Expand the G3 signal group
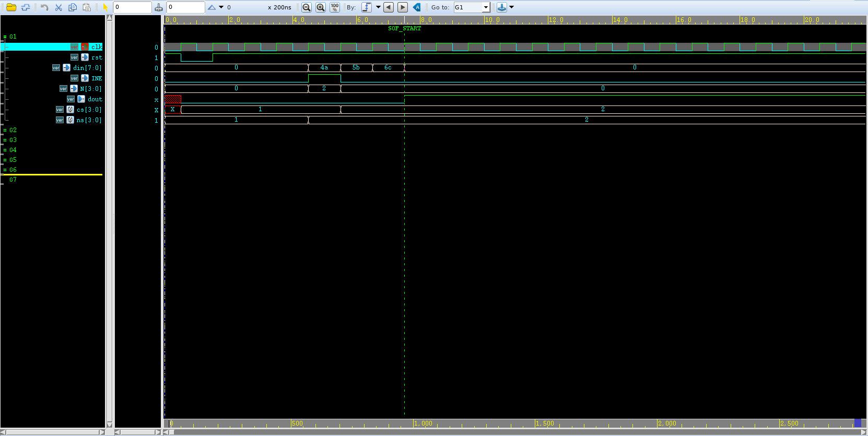Image resolution: width=868 pixels, height=436 pixels. pyautogui.click(x=5, y=140)
